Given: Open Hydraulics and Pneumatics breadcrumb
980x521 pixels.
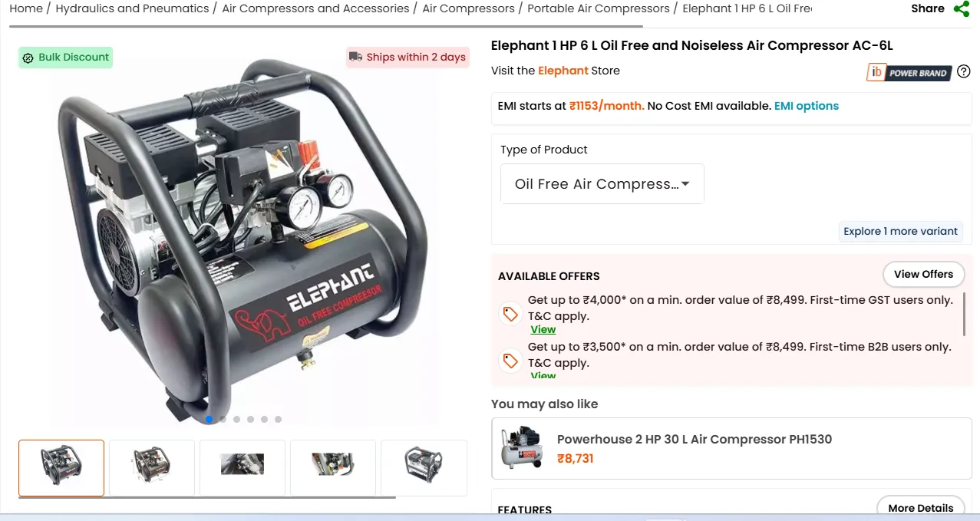Looking at the screenshot, I should (x=132, y=8).
